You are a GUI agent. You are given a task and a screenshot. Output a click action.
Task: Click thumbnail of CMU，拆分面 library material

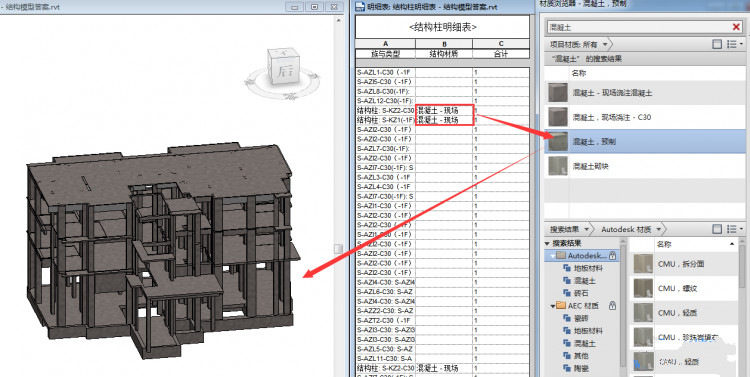(x=643, y=264)
